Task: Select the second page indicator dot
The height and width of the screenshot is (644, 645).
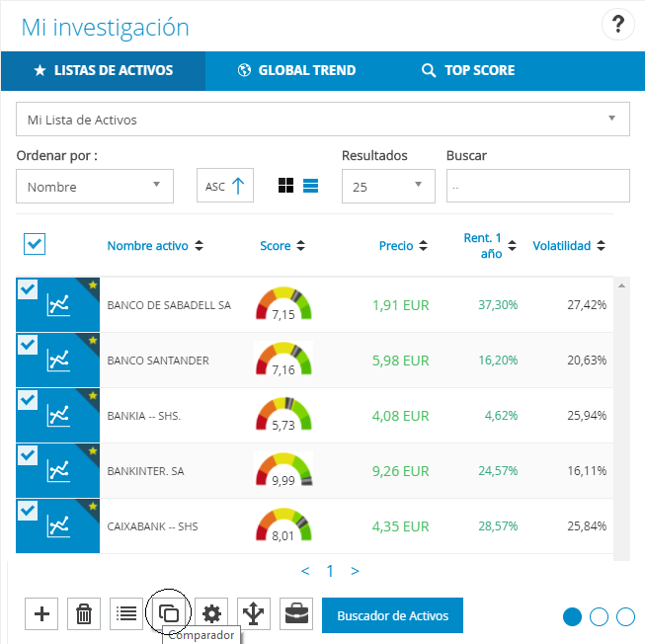Action: 599,616
